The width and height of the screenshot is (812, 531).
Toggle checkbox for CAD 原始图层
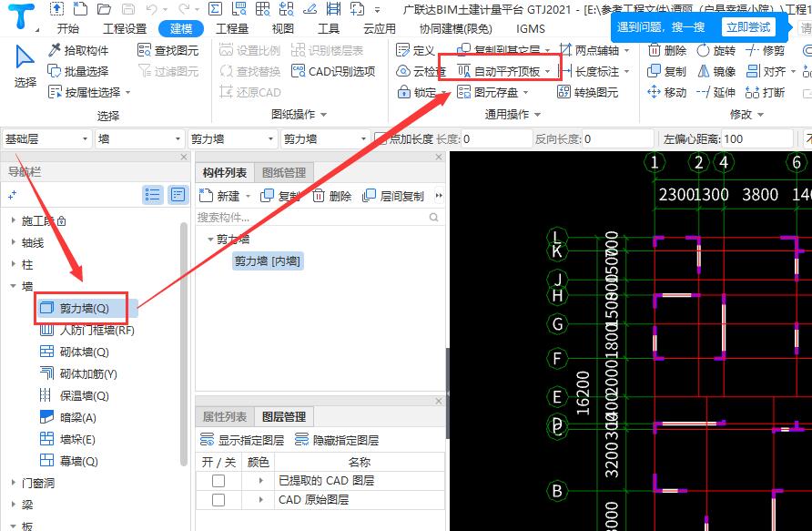[x=218, y=500]
